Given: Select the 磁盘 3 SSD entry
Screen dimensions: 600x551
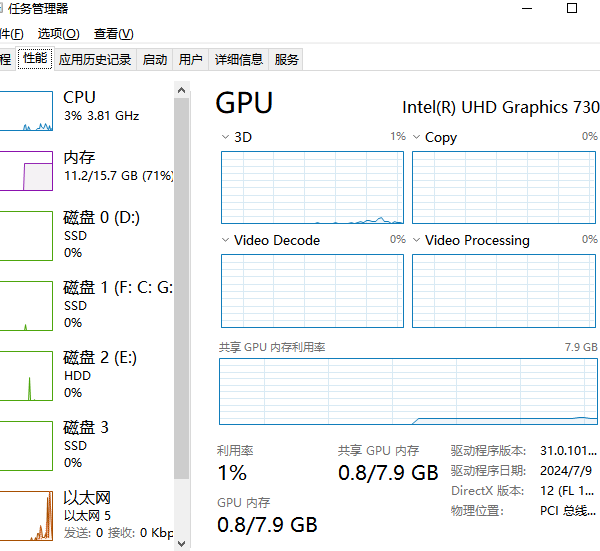Looking at the screenshot, I should (x=86, y=445).
